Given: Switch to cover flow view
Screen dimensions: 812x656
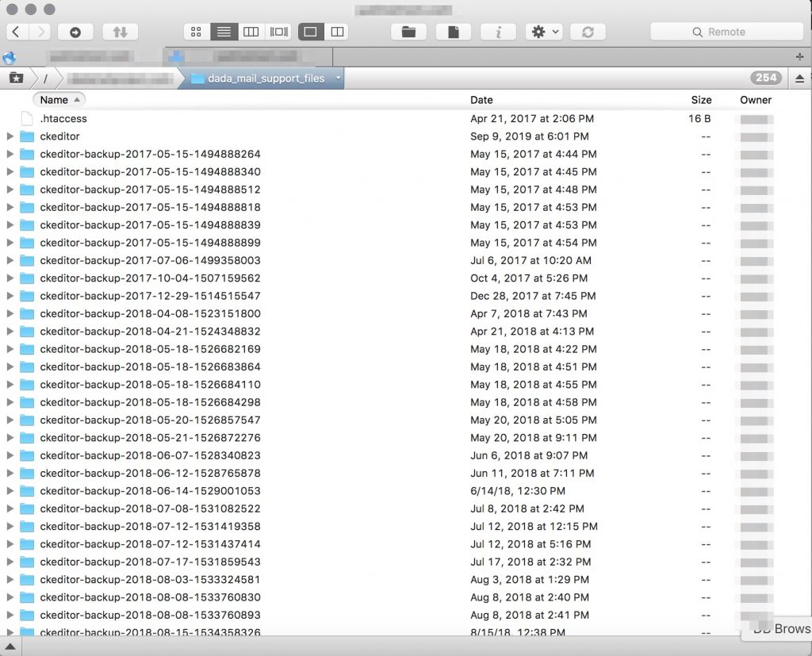Looking at the screenshot, I should (x=278, y=33).
